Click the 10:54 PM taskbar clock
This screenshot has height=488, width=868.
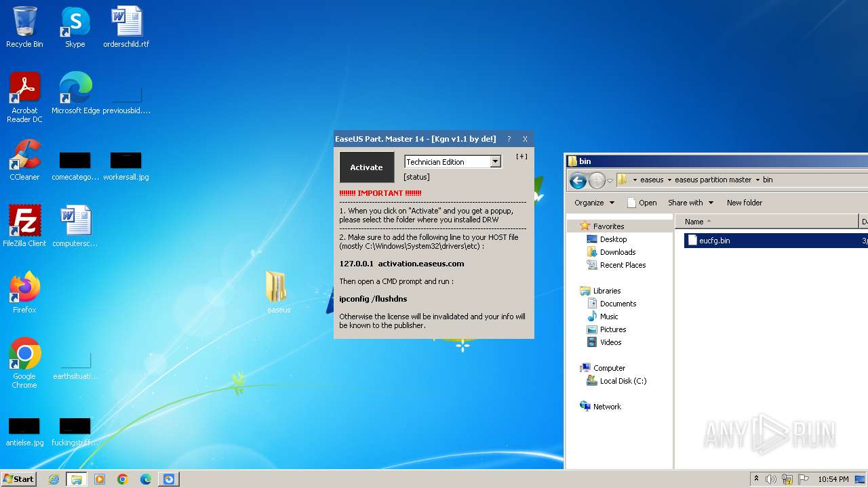(833, 479)
